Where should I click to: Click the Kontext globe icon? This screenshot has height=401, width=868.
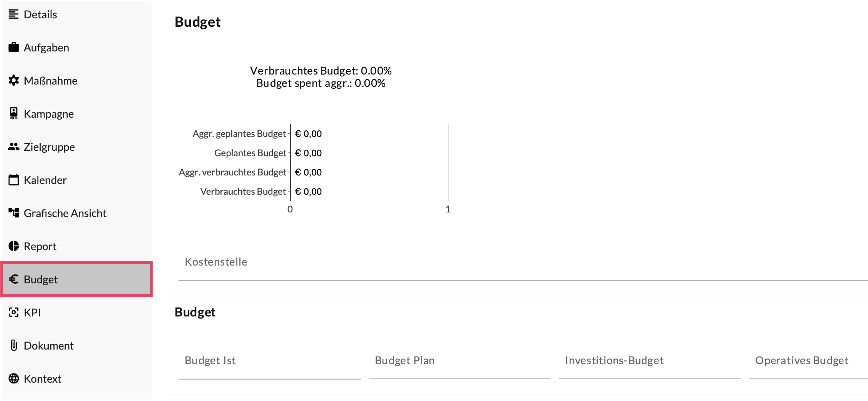(13, 378)
